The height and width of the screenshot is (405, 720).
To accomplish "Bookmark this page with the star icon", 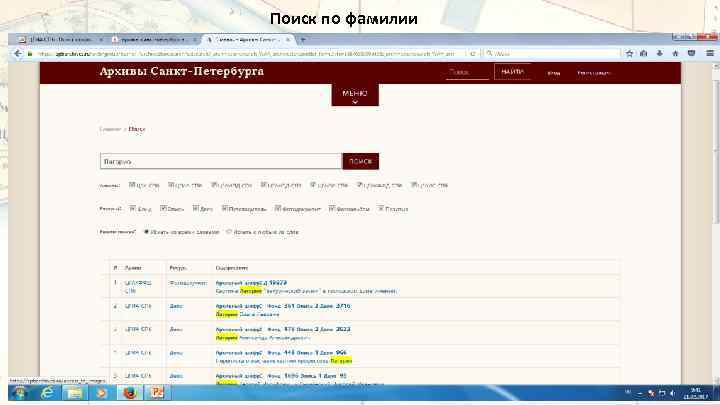I will click(630, 53).
